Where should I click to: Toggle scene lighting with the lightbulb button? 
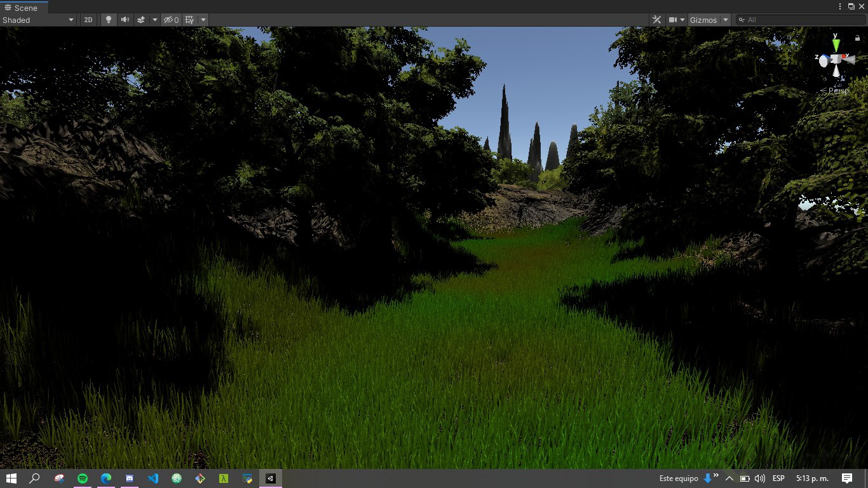click(x=108, y=20)
